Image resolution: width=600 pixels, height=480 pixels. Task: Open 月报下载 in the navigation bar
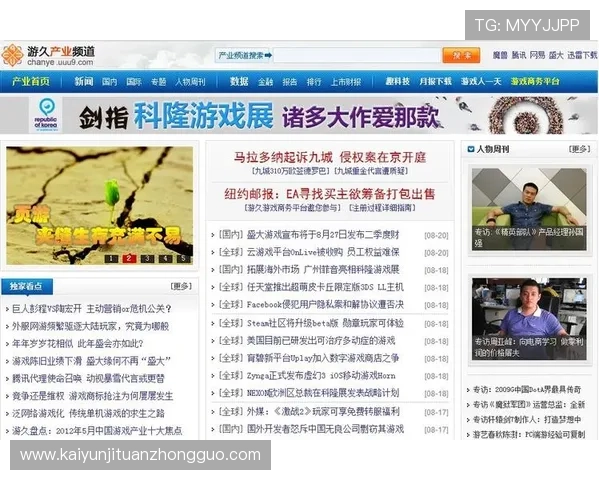coord(435,81)
